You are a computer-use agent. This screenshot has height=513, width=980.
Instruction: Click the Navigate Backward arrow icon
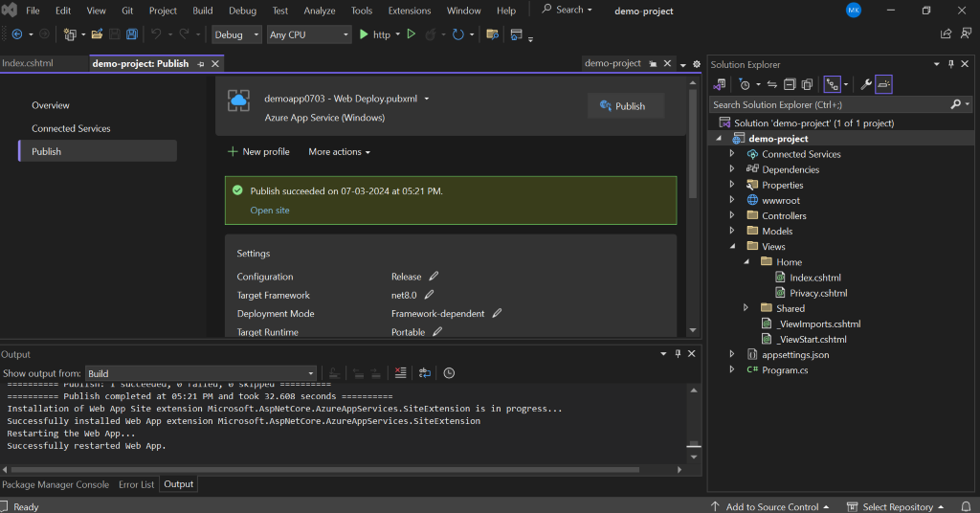(17, 34)
